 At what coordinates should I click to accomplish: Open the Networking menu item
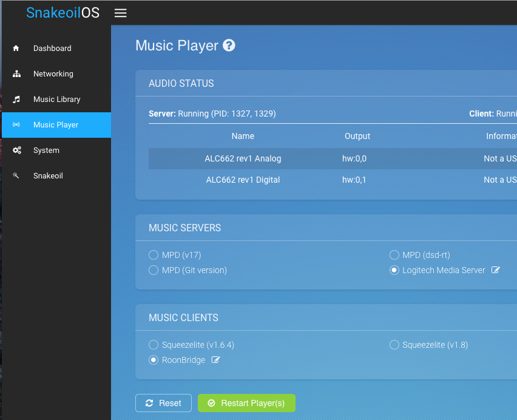coord(56,74)
